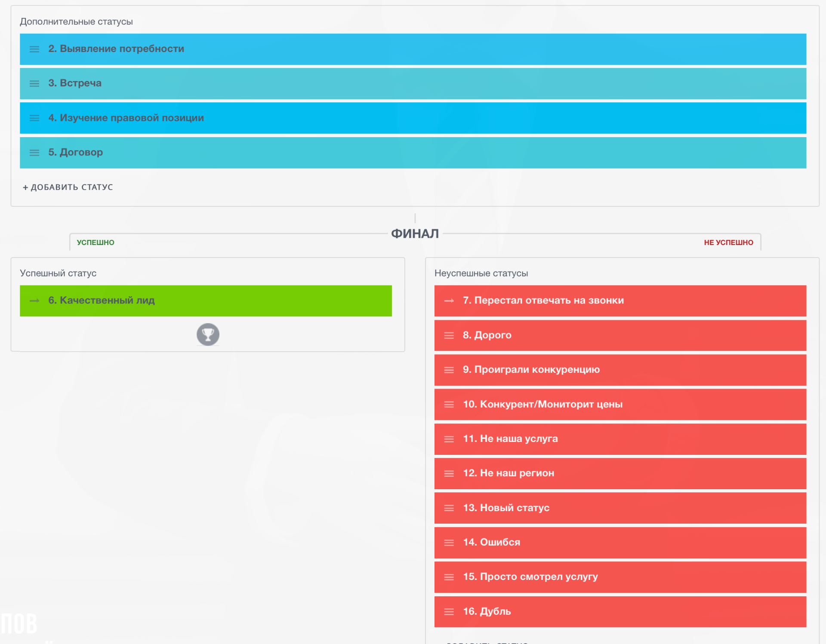
Task: Click drag handle icon of Встреча status
Action: tap(34, 83)
